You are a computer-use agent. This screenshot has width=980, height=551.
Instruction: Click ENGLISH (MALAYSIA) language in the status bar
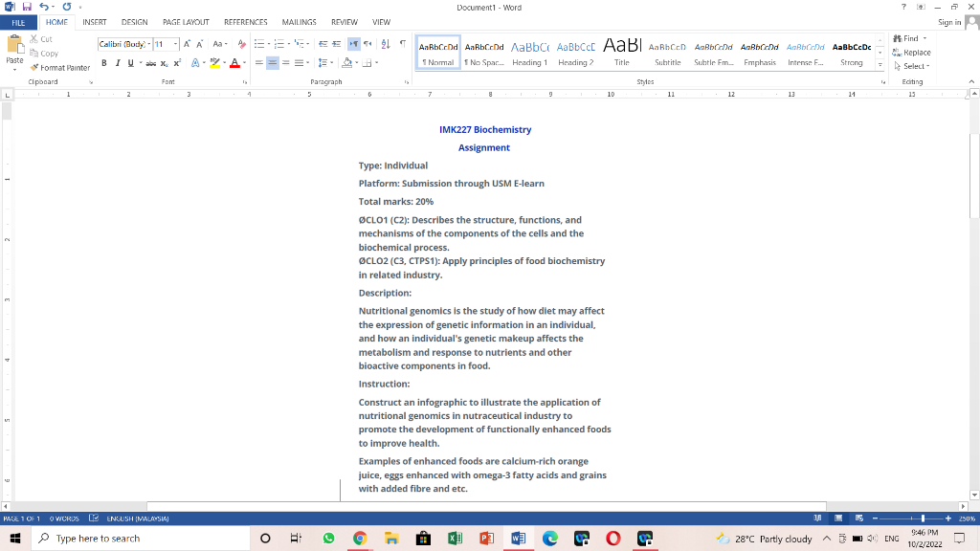click(138, 518)
